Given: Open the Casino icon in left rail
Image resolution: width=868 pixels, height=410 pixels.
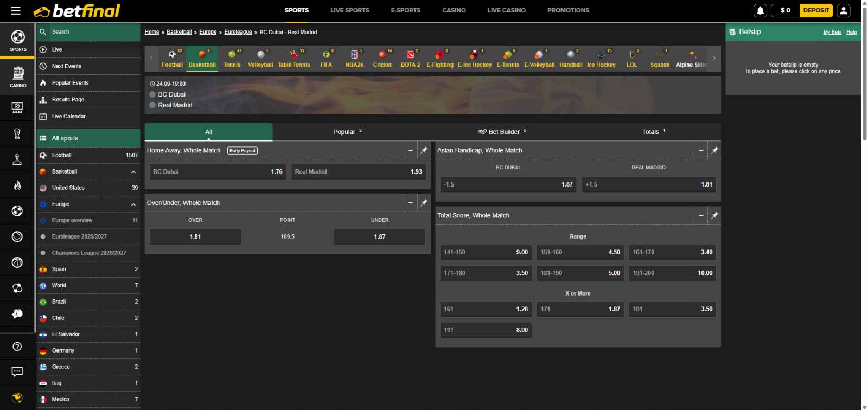Looking at the screenshot, I should (x=18, y=76).
